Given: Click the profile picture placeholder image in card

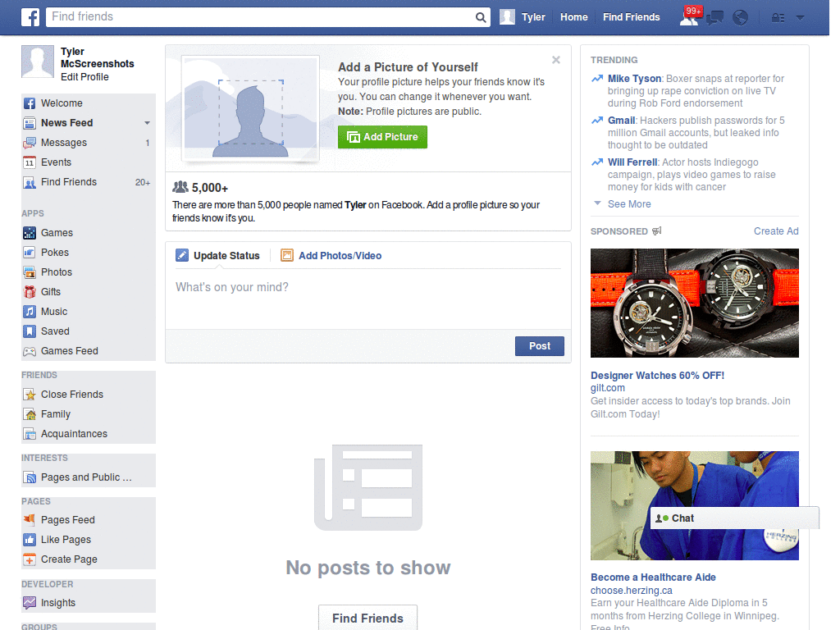Looking at the screenshot, I should pyautogui.click(x=251, y=109).
